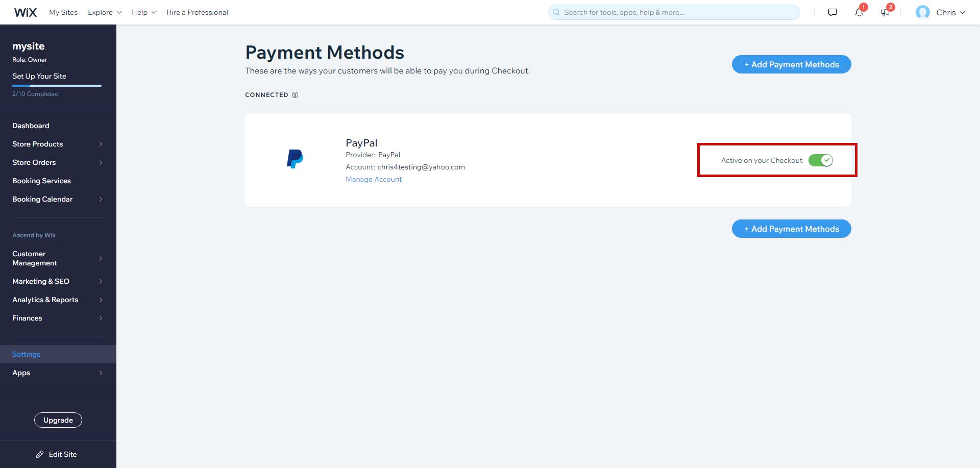Click the Wix logo in header

coord(25,12)
